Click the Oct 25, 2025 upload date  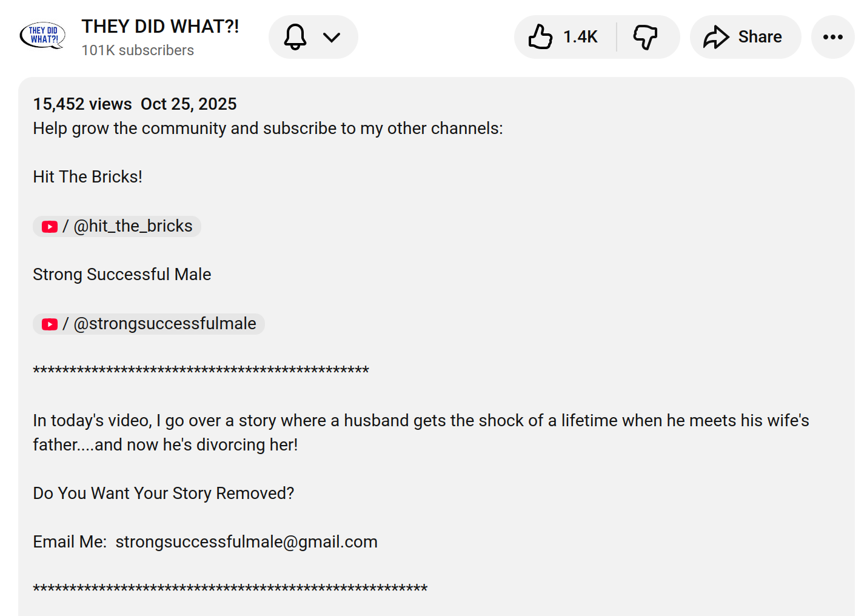[x=189, y=104]
